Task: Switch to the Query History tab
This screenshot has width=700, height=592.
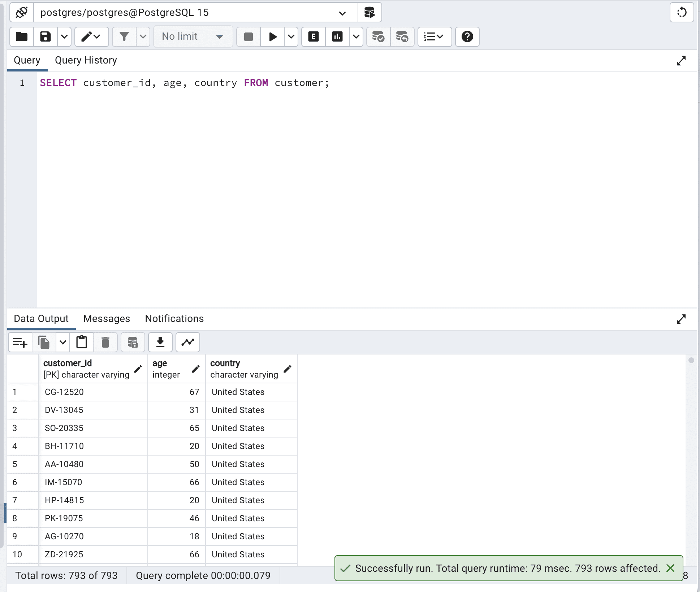Action: tap(86, 60)
